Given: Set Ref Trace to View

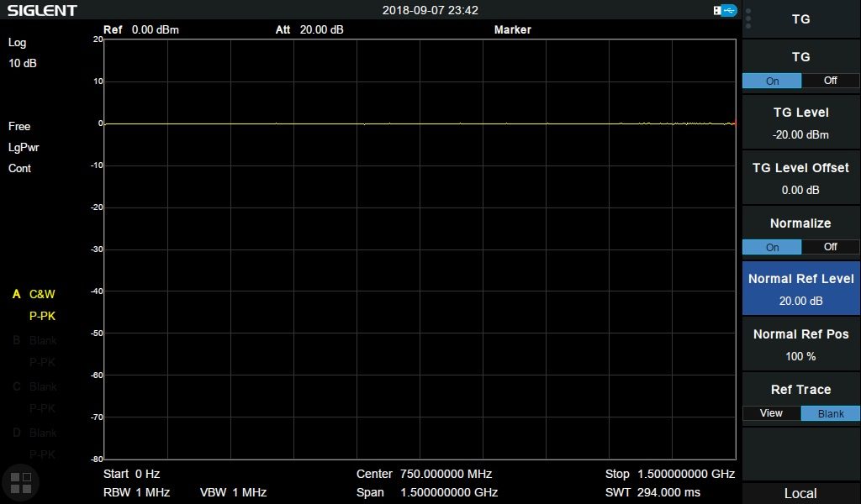Looking at the screenshot, I should tap(771, 413).
